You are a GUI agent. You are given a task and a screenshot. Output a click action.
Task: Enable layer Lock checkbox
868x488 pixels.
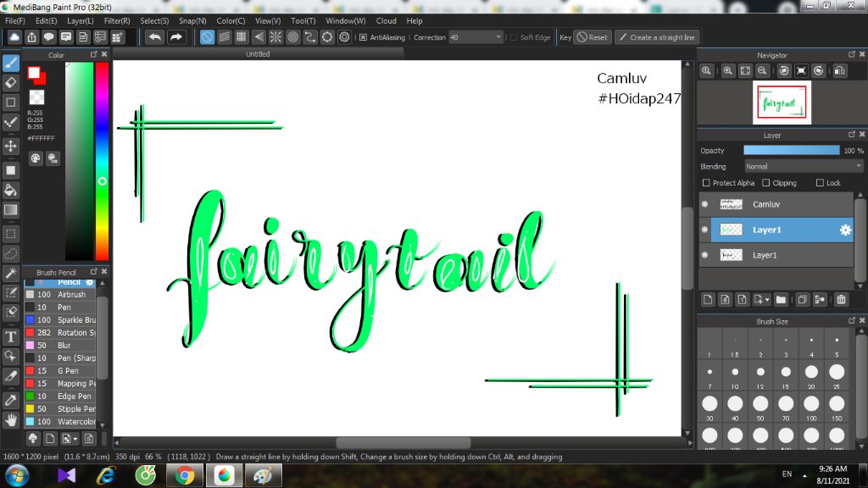pyautogui.click(x=820, y=183)
